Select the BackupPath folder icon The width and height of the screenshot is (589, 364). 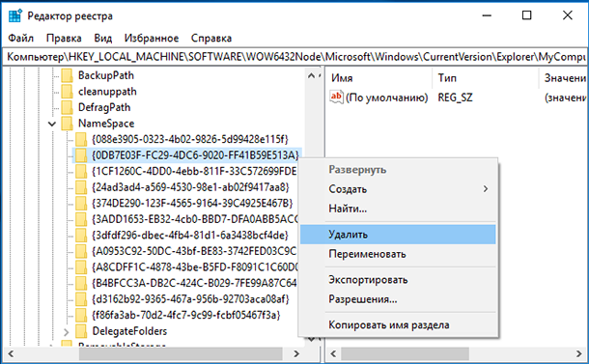point(67,75)
